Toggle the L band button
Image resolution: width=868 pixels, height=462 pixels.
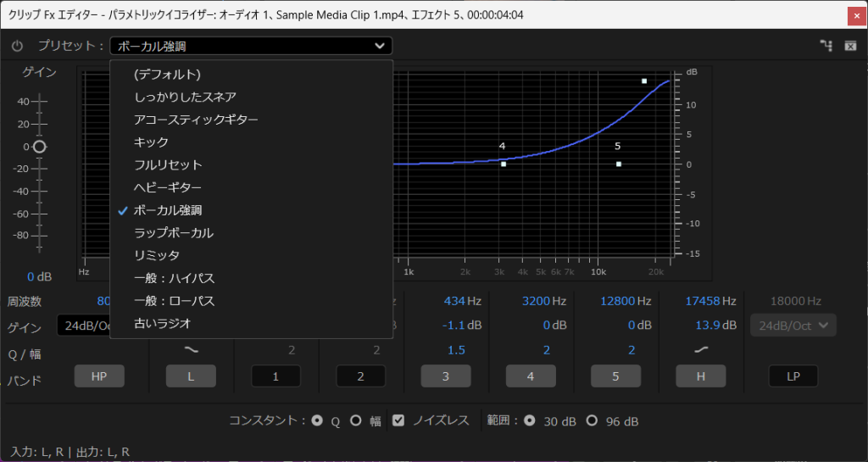191,376
